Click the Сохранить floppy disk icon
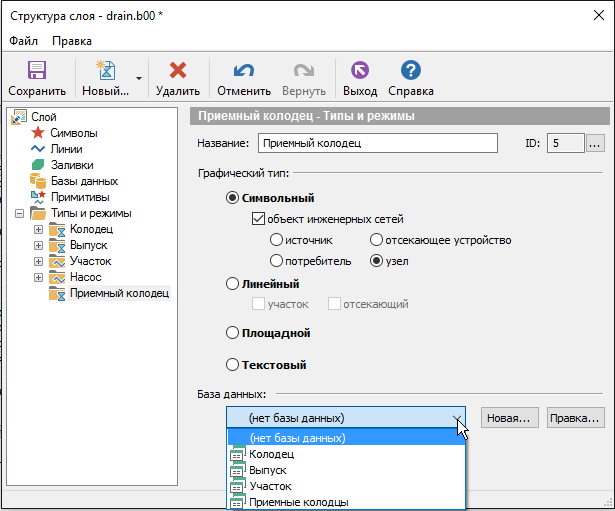The width and height of the screenshot is (615, 511). coord(37,71)
